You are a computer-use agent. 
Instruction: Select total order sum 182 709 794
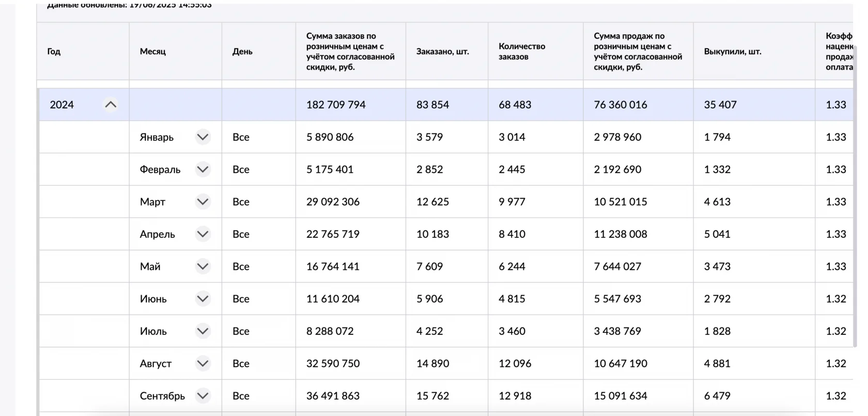(336, 105)
